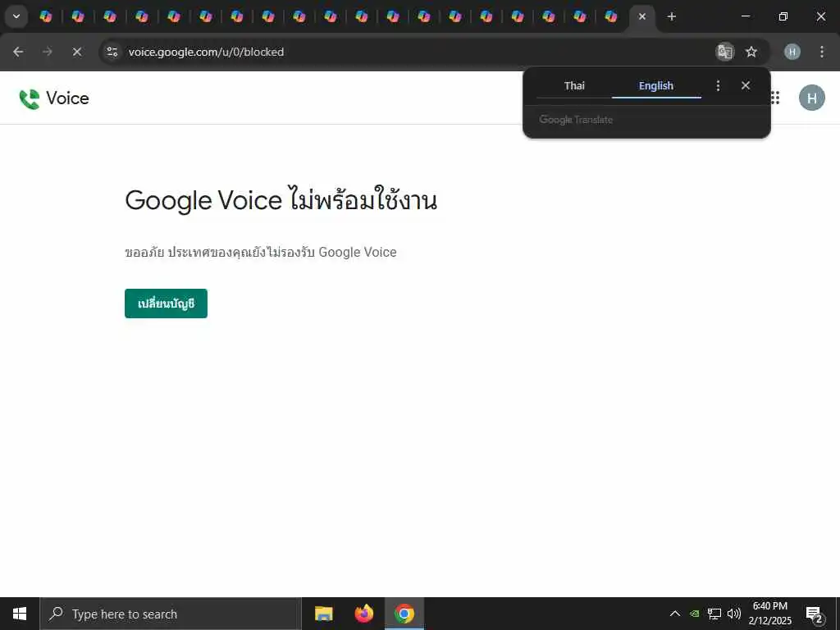This screenshot has height=630, width=840.
Task: Stop loading the page
Action: coord(77,52)
